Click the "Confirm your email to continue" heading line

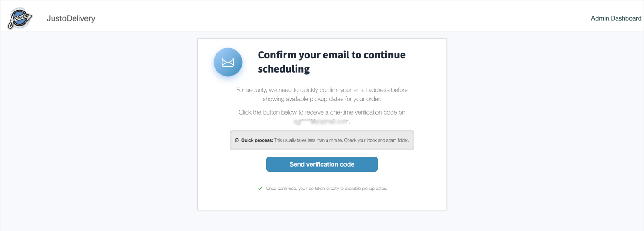331,55
